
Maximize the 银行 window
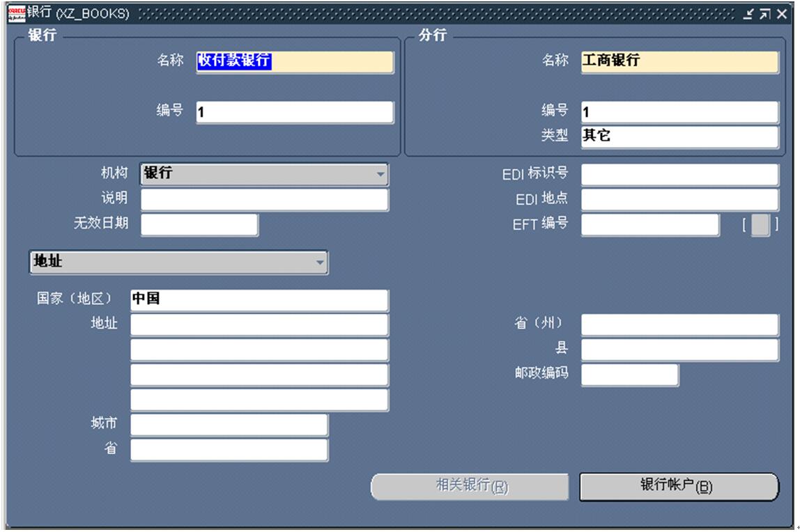(764, 15)
